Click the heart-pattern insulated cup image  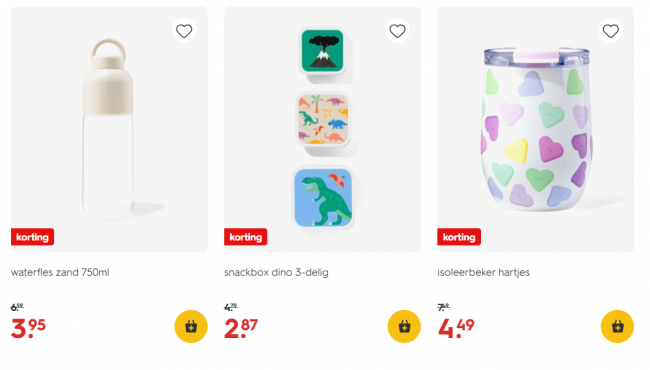click(536, 128)
